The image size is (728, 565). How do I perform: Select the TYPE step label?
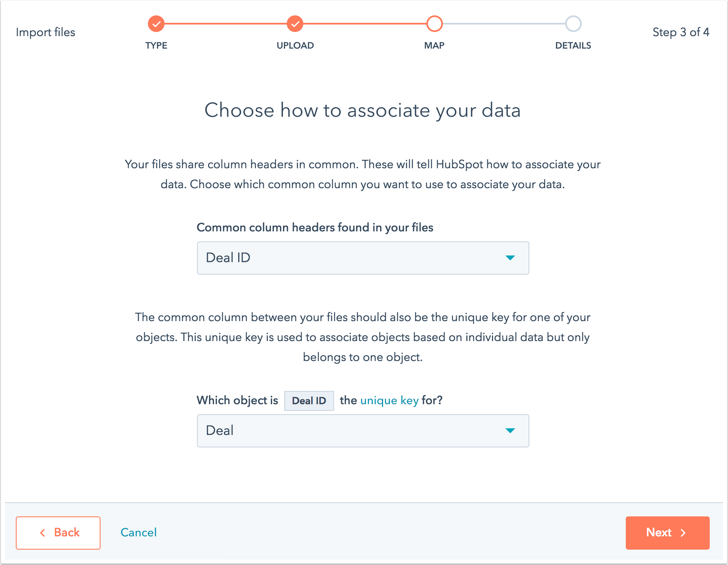click(x=156, y=46)
